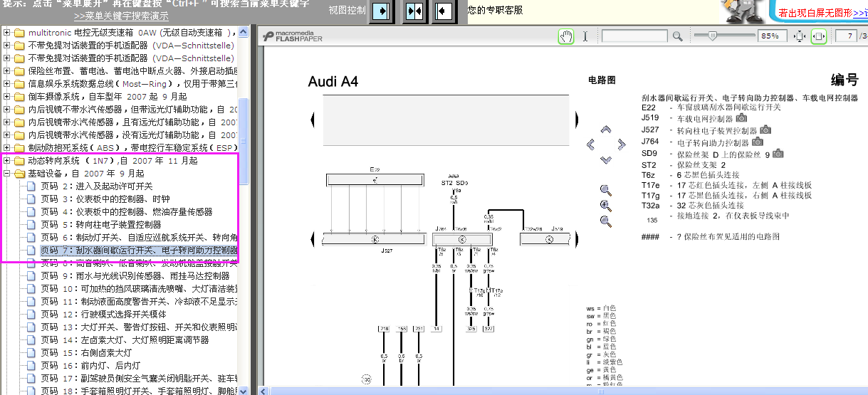
Task: Click the magnifier icon with plus sign
Action: point(606,205)
